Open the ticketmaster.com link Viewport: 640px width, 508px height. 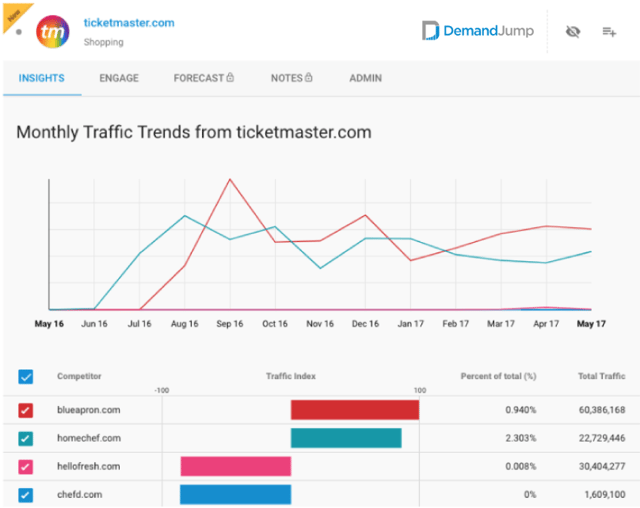[x=129, y=23]
